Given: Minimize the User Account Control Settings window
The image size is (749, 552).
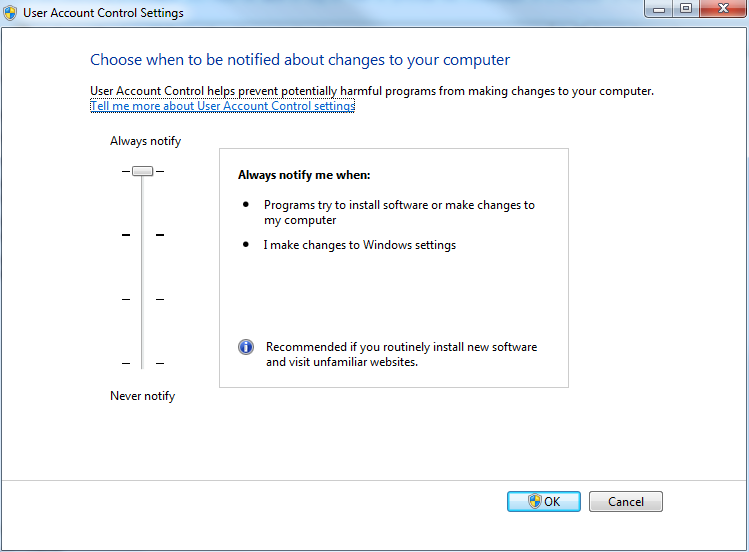Looking at the screenshot, I should coord(659,9).
